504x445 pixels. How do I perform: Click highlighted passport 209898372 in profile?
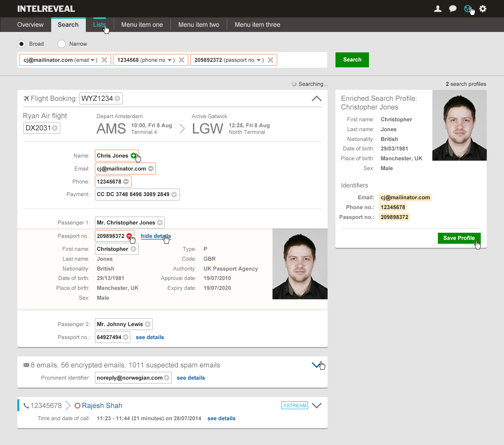pos(395,217)
